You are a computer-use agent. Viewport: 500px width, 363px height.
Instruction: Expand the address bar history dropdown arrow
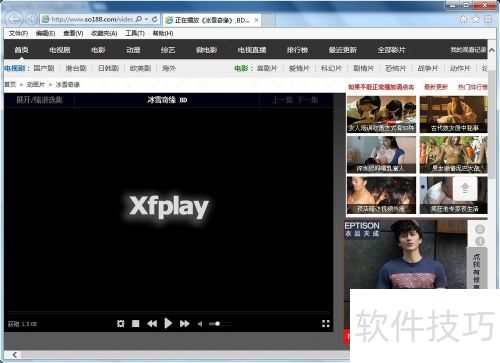[x=146, y=19]
